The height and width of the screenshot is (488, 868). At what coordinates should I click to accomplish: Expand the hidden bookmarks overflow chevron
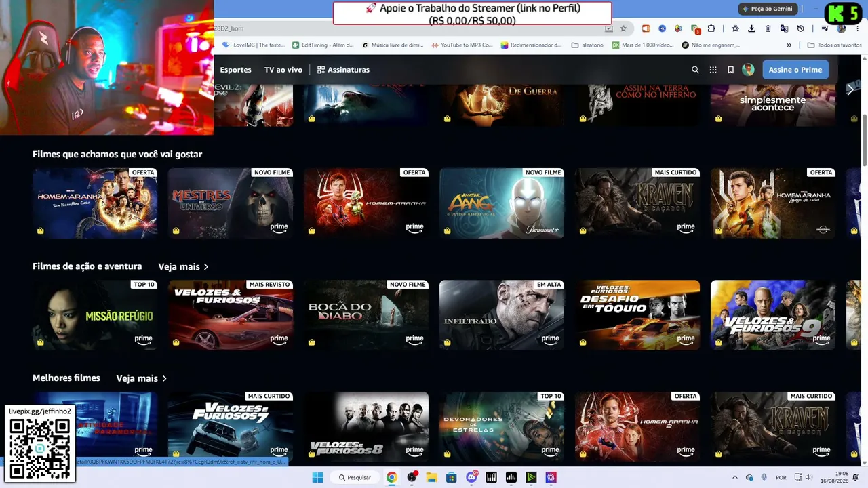789,45
